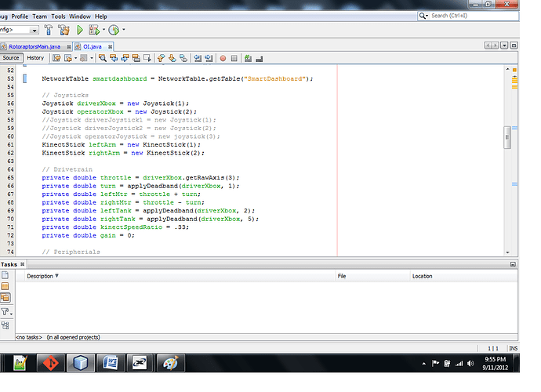Open the Tools menu
Viewport: 541px width, 392px height.
58,16
